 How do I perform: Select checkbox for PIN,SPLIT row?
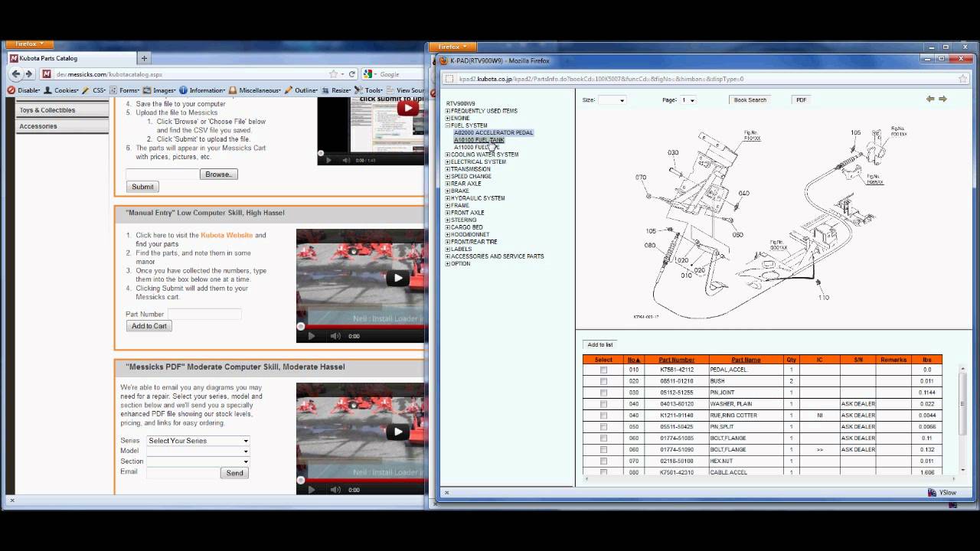603,427
